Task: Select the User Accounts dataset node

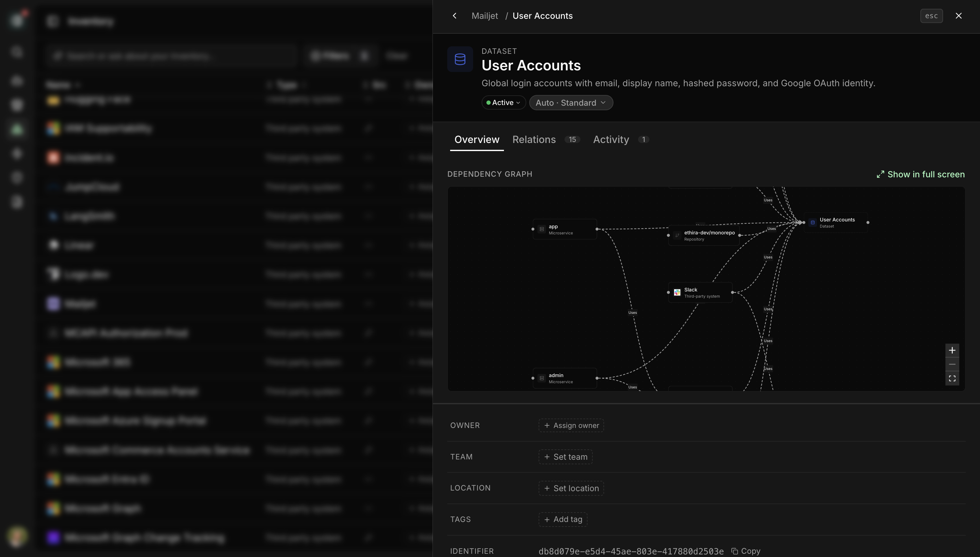Action: tap(835, 222)
